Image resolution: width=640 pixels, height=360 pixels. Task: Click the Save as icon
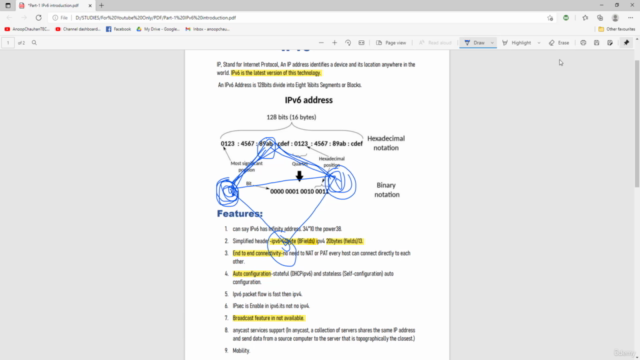[x=610, y=43]
